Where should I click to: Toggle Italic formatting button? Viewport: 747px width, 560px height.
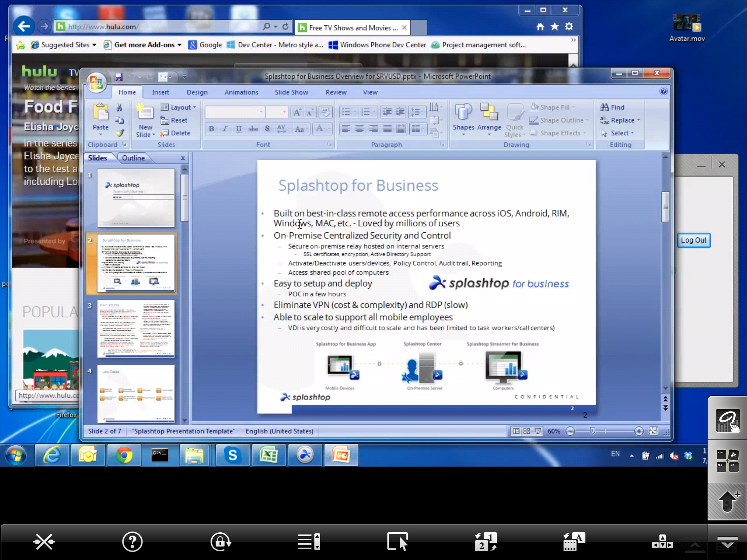(x=225, y=129)
